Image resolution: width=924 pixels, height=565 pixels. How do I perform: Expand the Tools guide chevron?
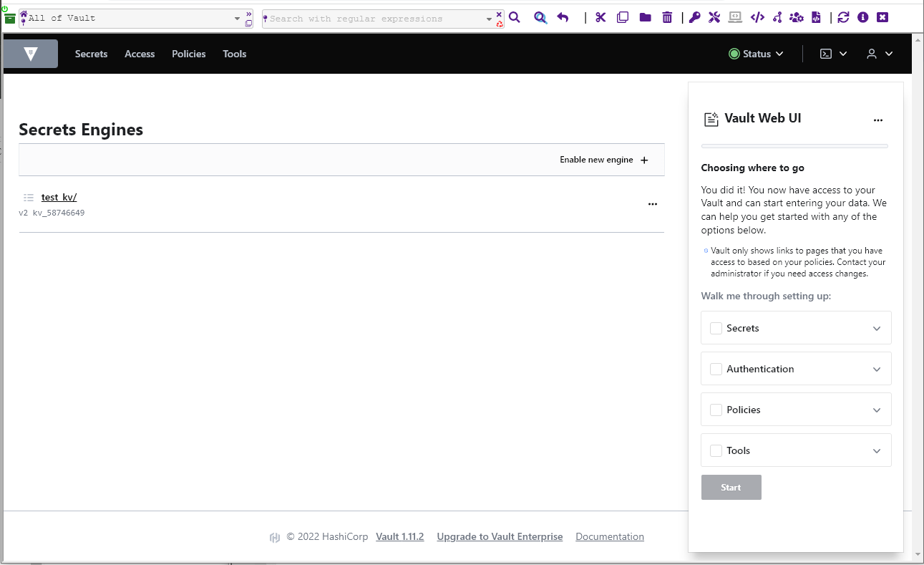pos(877,451)
